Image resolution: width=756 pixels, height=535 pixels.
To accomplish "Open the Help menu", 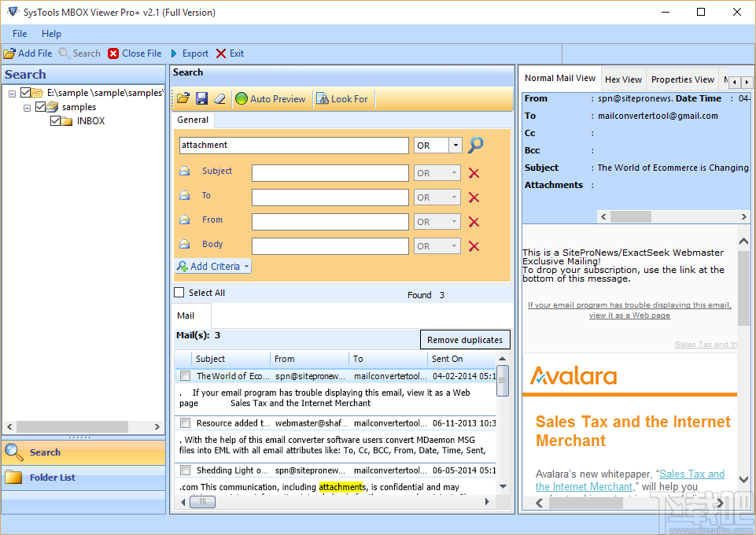I will [x=51, y=34].
